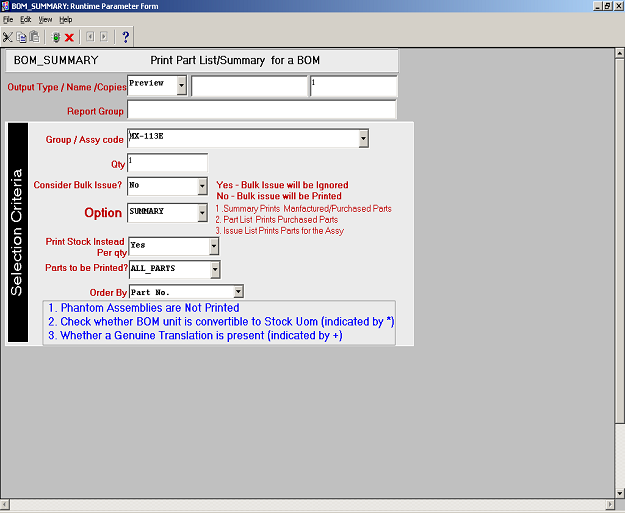
Task: Open the Output Type Preview dropdown
Action: pyautogui.click(x=181, y=86)
